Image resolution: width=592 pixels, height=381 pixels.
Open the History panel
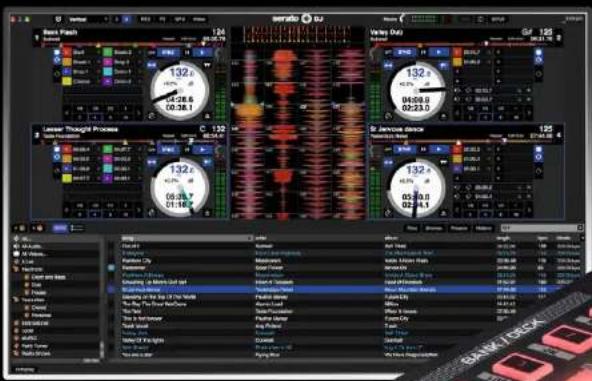(484, 228)
